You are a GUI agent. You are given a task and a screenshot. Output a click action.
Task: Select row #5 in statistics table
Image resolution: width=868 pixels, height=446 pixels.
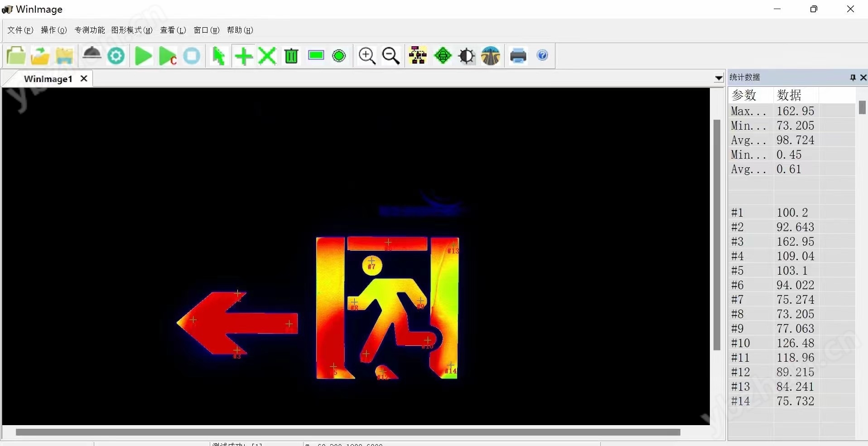(x=791, y=271)
